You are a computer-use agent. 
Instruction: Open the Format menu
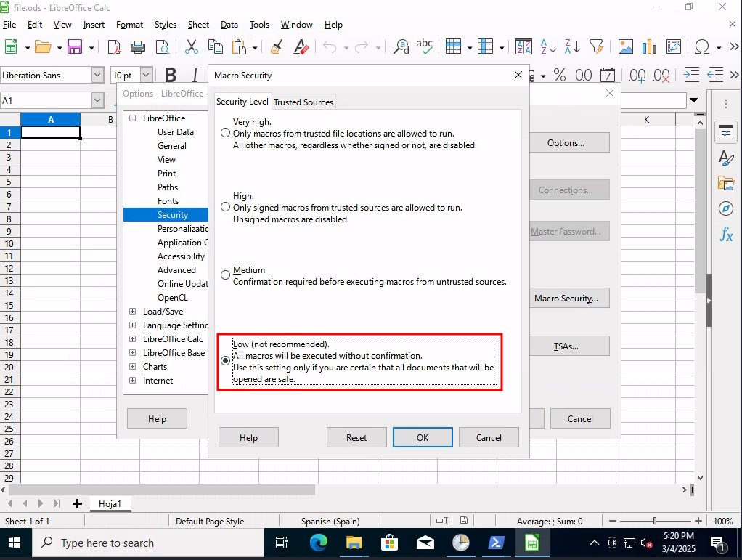point(129,25)
